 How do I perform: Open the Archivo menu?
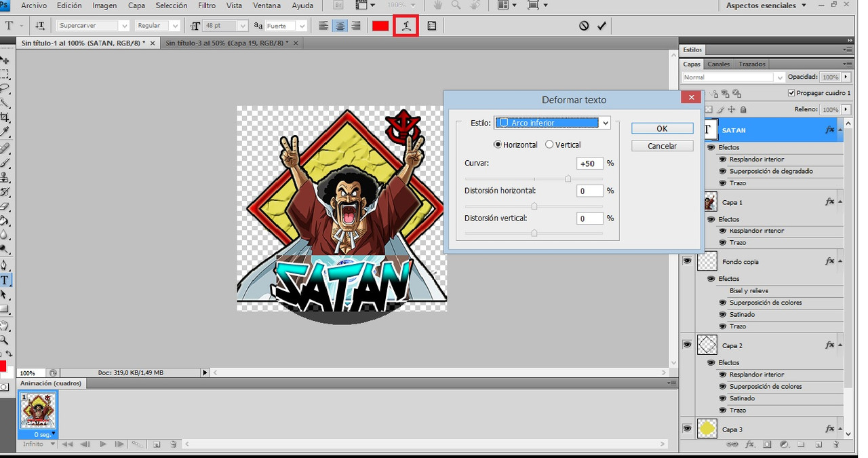pos(34,5)
